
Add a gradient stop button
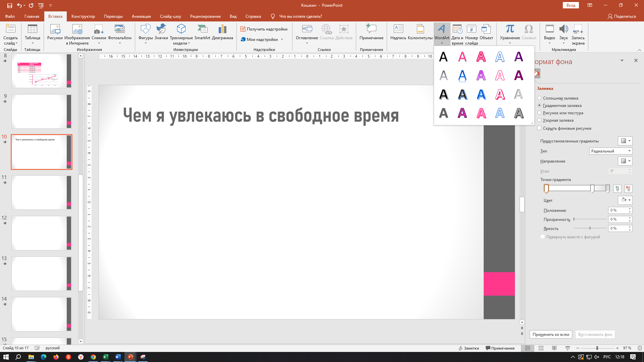click(617, 189)
